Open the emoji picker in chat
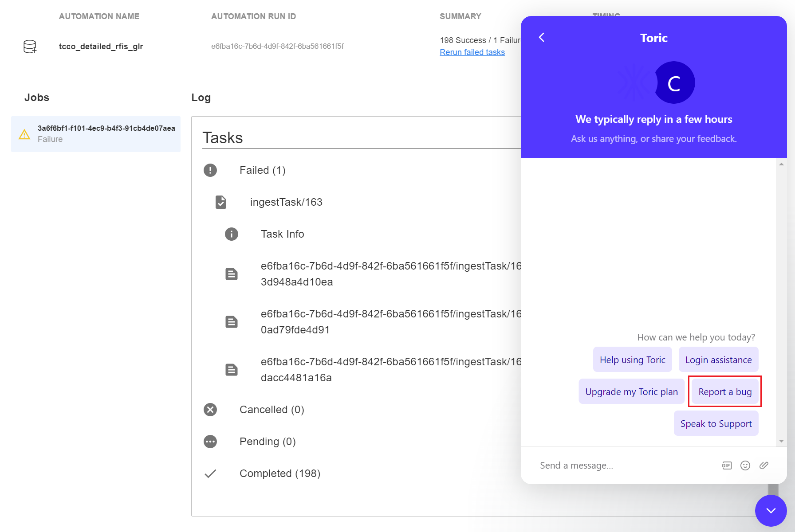The height and width of the screenshot is (532, 795). pos(745,465)
